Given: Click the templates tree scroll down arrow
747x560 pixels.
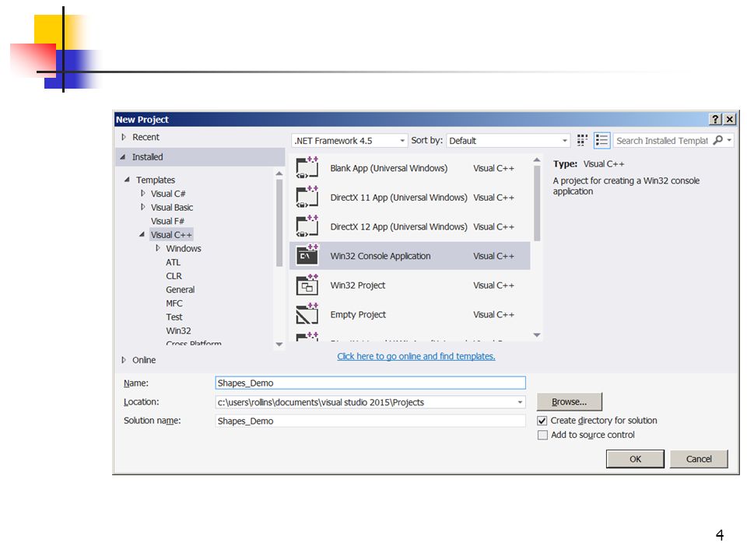Looking at the screenshot, I should coord(279,345).
